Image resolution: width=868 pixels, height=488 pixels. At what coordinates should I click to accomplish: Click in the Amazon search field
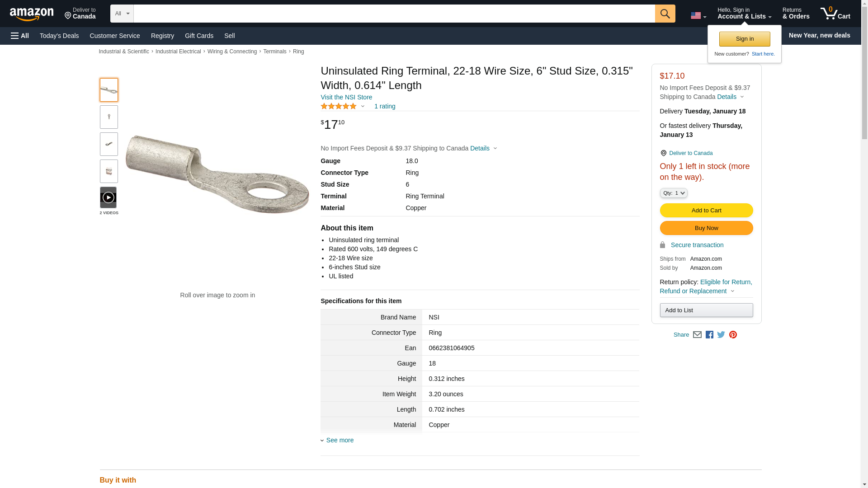point(394,14)
